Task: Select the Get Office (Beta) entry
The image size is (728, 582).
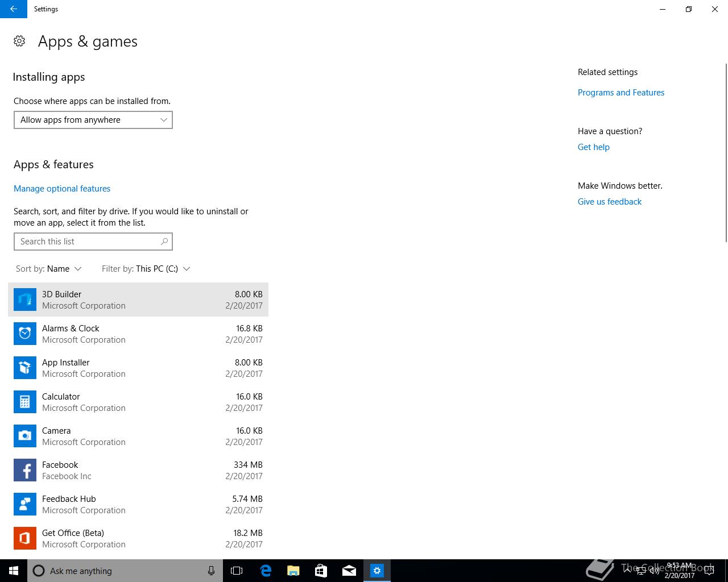Action: pos(138,538)
